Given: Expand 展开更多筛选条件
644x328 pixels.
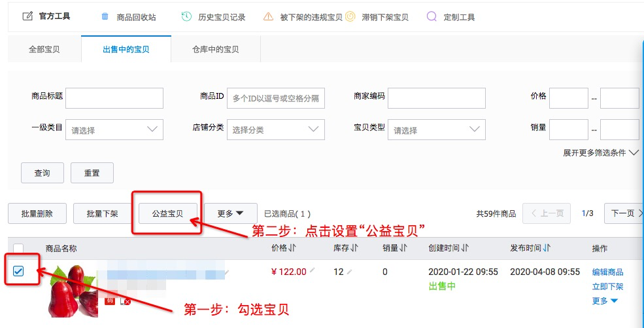Looking at the screenshot, I should (x=601, y=153).
